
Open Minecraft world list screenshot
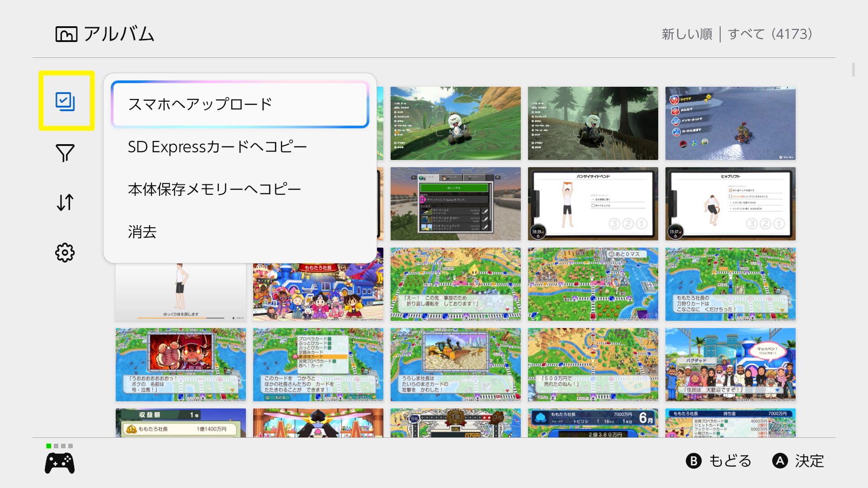coord(456,204)
